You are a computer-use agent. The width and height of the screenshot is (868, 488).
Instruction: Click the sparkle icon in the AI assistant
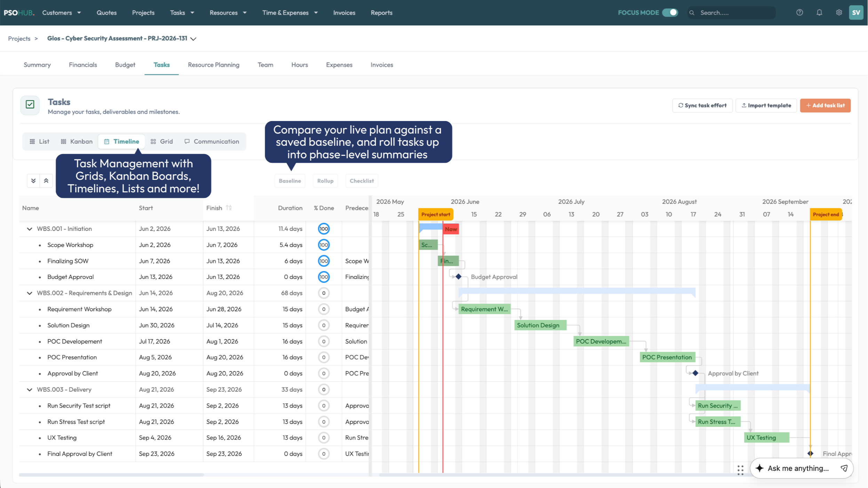759,468
